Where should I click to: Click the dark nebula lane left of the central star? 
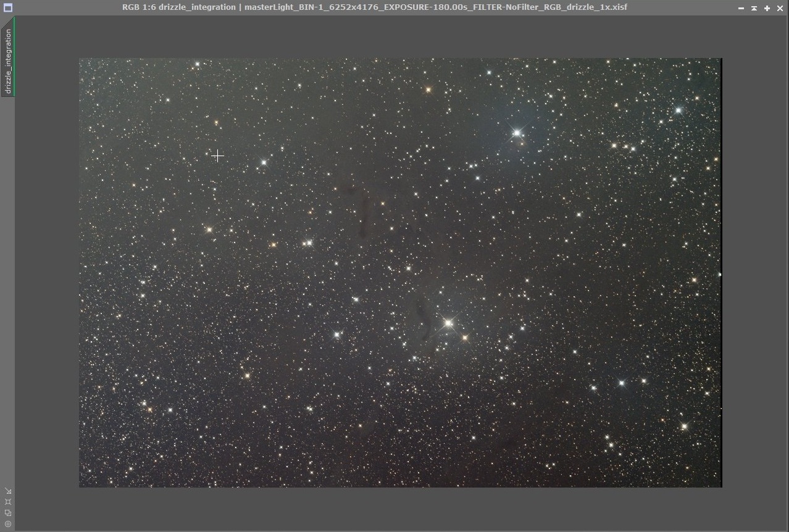423,319
